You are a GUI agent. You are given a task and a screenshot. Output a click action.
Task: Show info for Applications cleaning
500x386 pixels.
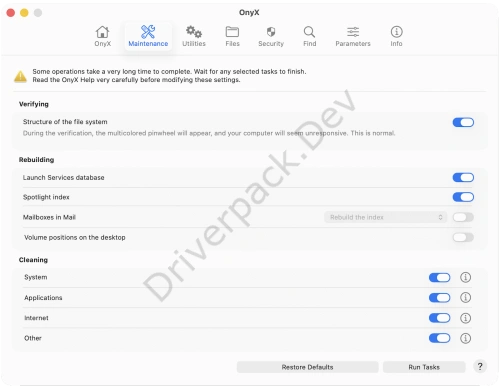465,297
